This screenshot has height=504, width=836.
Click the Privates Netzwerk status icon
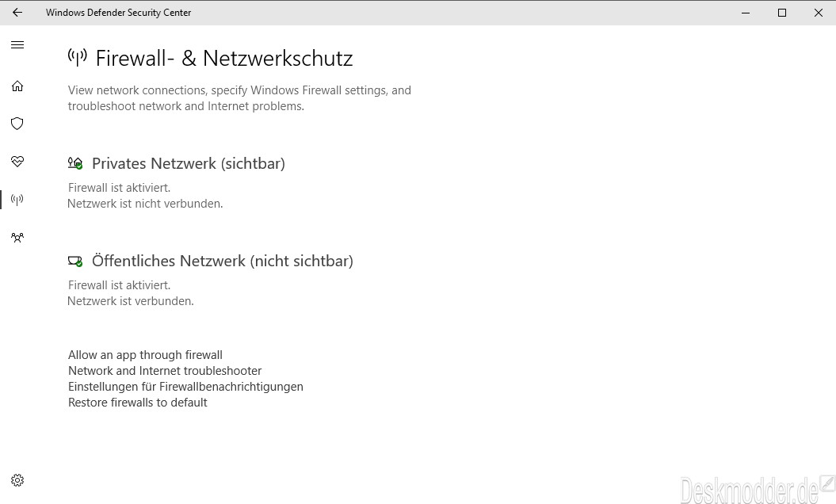75,163
